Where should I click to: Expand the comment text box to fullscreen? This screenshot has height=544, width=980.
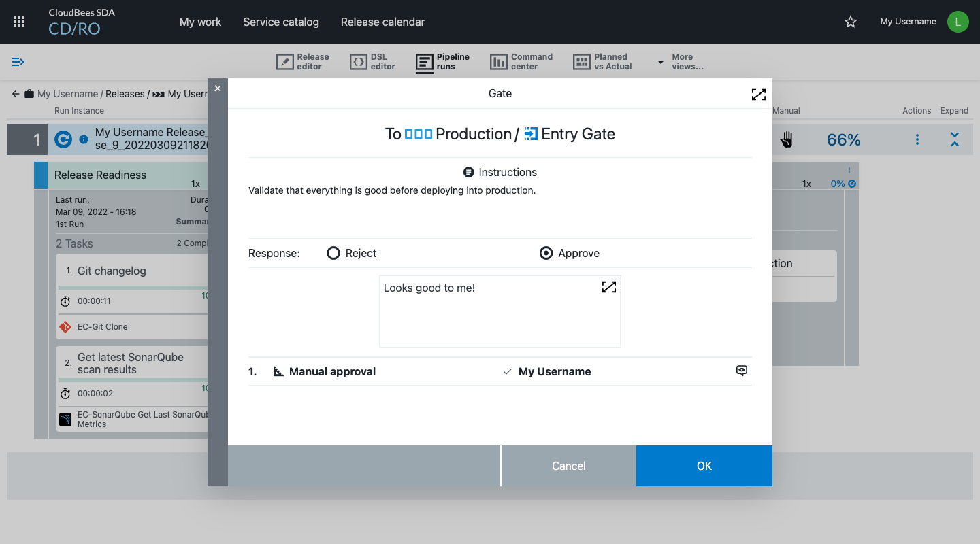click(x=608, y=287)
